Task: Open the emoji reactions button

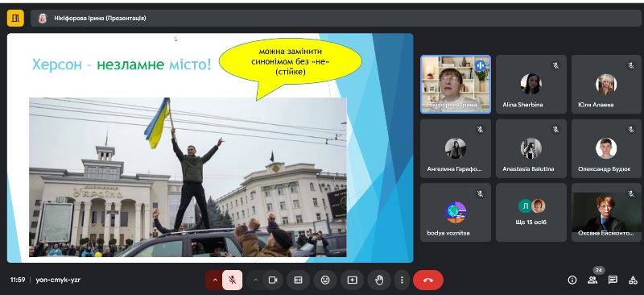Action: click(325, 280)
